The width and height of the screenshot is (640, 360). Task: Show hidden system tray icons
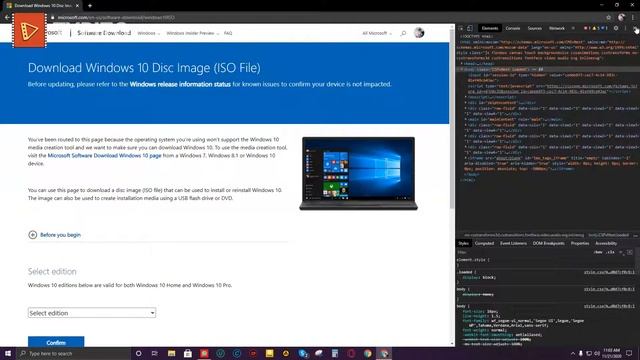[x=573, y=353]
